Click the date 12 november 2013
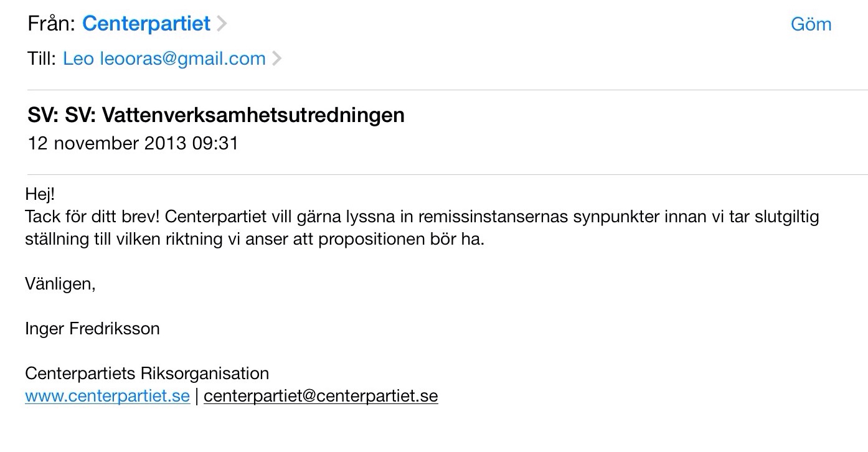 click(106, 143)
